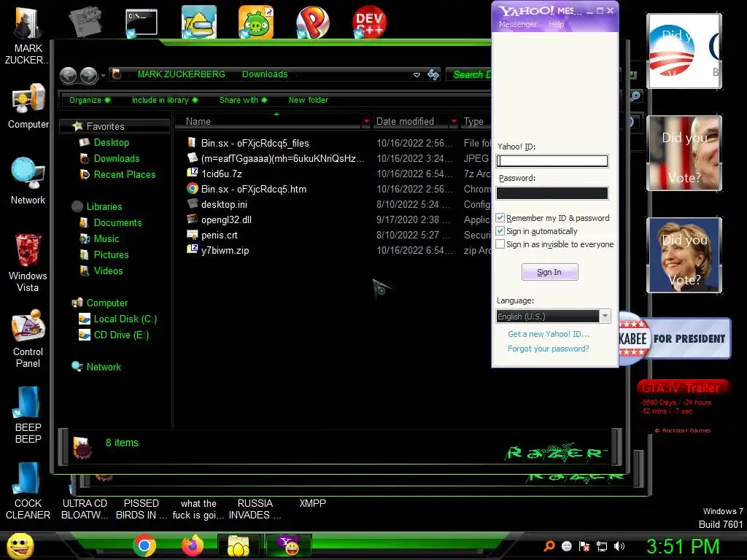Enable Sign in as invisible to everyone
Image resolution: width=747 pixels, height=560 pixels.
pos(500,244)
